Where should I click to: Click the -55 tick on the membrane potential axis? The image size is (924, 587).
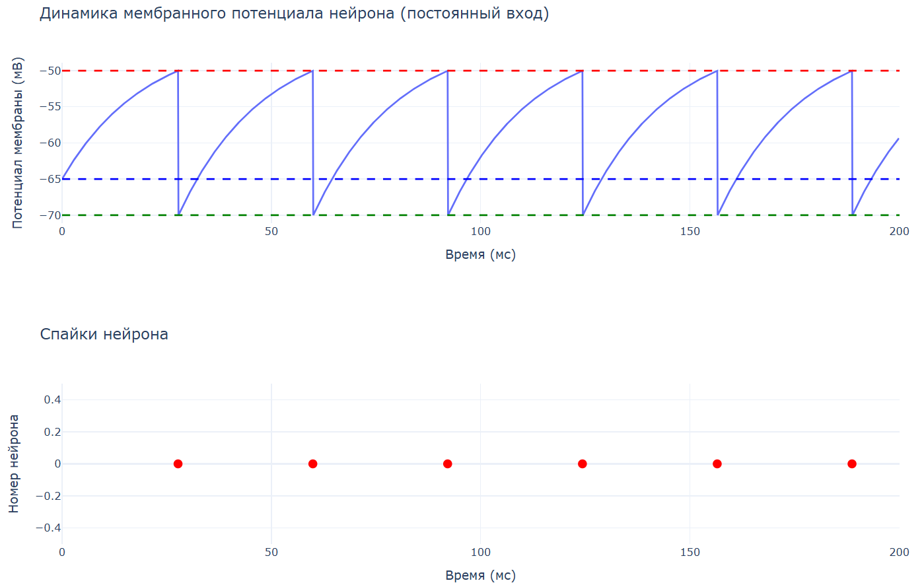click(50, 107)
